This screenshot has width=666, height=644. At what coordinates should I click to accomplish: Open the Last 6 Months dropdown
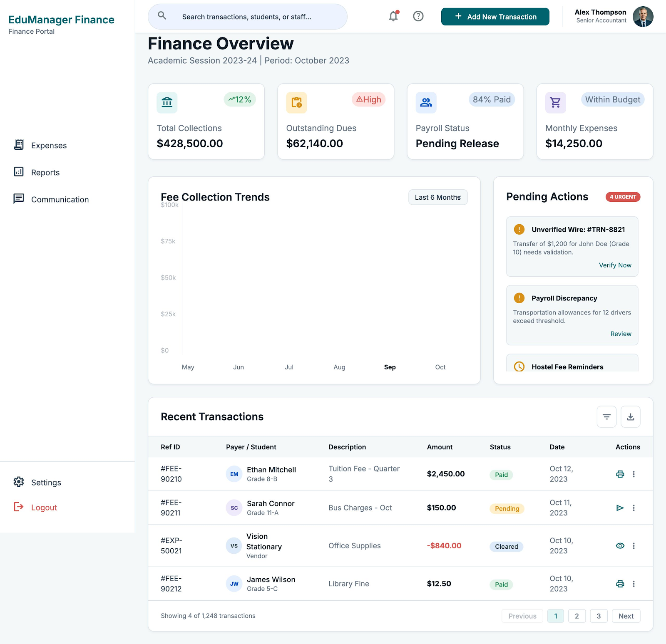[438, 197]
